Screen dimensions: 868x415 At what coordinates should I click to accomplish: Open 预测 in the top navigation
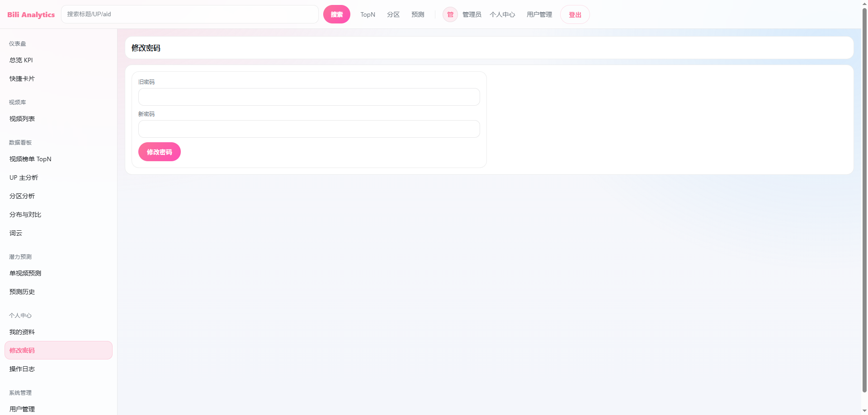point(417,14)
